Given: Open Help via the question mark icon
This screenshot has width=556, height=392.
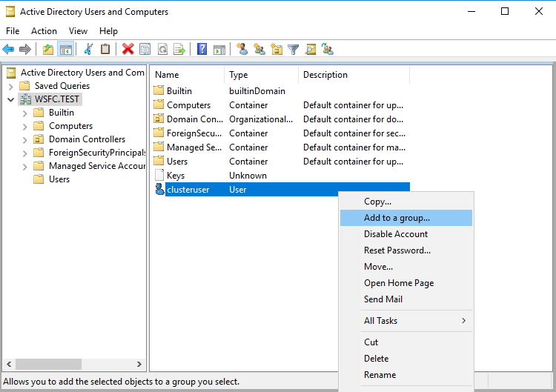Looking at the screenshot, I should coord(202,50).
